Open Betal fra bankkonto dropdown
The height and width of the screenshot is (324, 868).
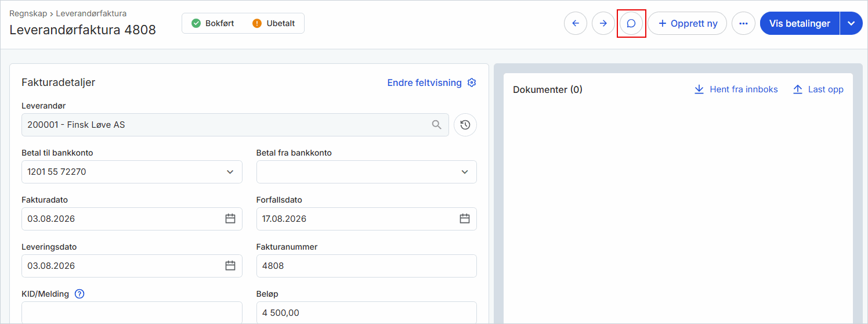(367, 172)
